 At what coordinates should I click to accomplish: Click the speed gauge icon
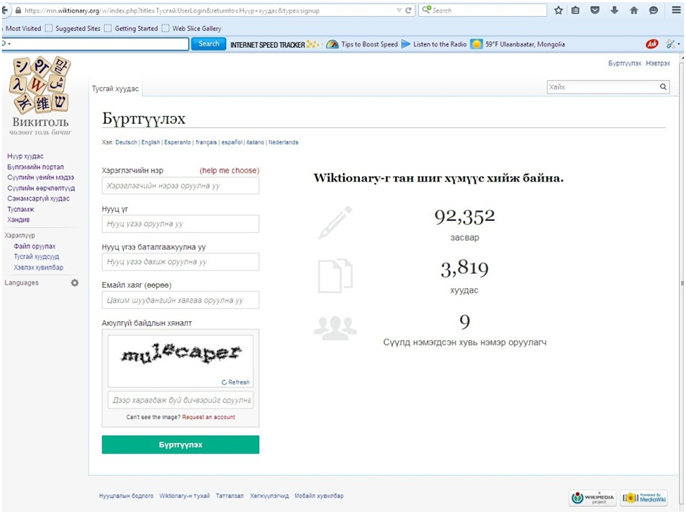tap(332, 44)
